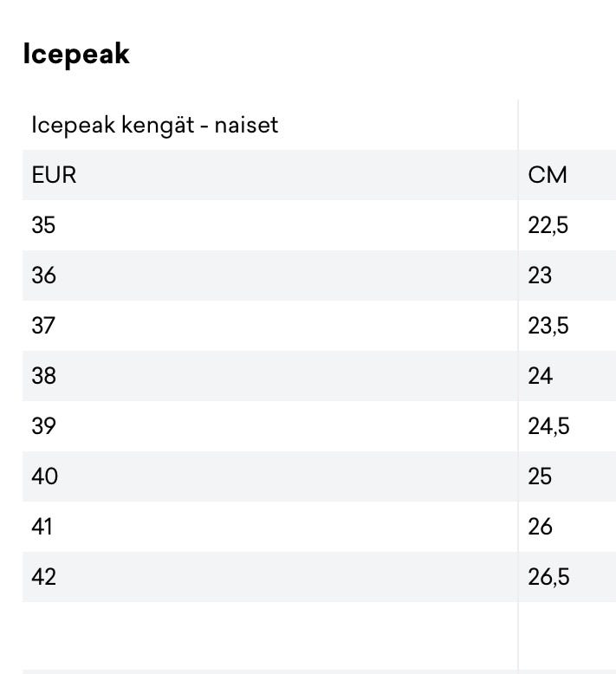Select the 26,5 cm measurement
Screen dimensions: 616x674
pyautogui.click(x=548, y=577)
